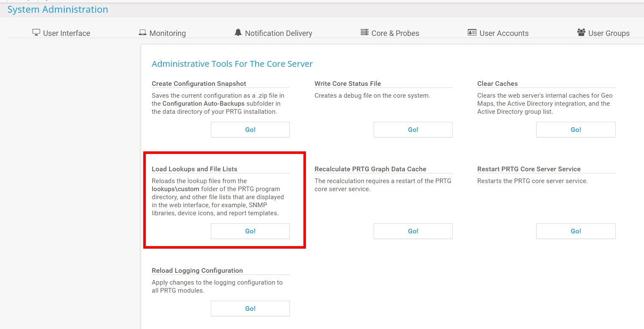This screenshot has height=329, width=644.
Task: Click the server icon for Core & Probes
Action: (364, 33)
